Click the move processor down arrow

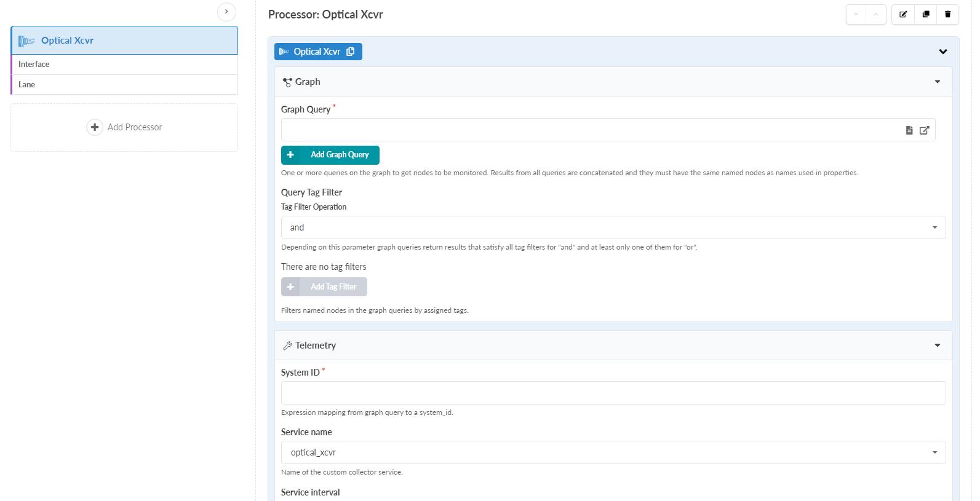pyautogui.click(x=856, y=14)
